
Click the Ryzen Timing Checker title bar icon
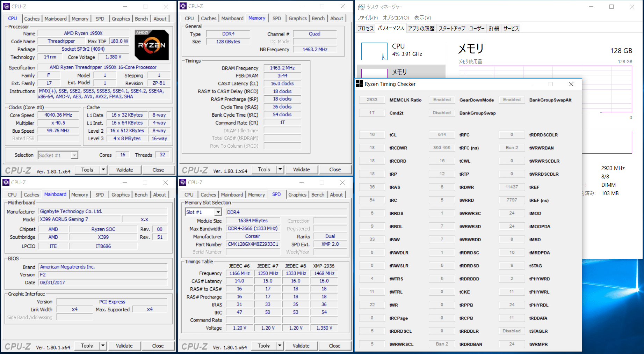click(x=360, y=84)
